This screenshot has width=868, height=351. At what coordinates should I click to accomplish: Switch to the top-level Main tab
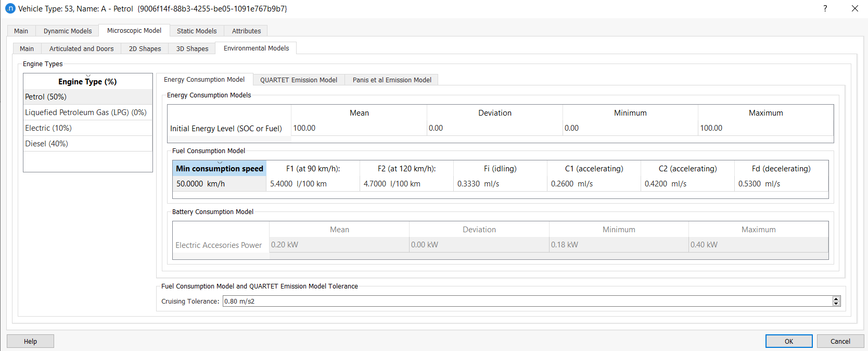coord(21,31)
